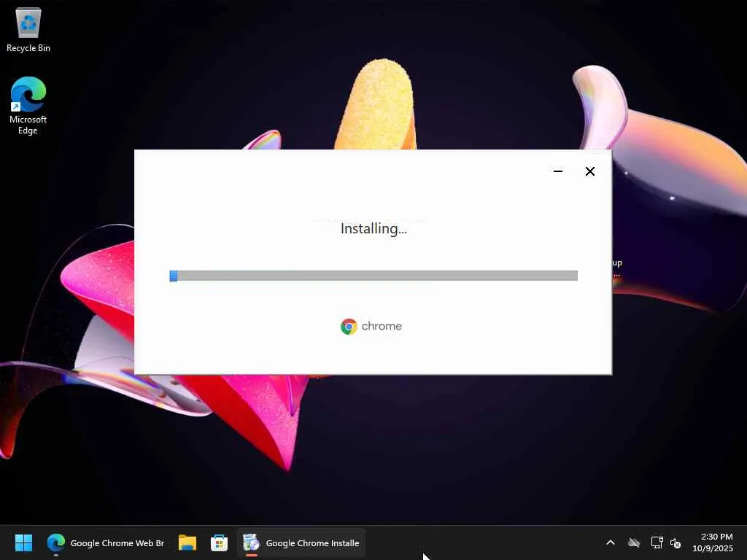747x560 pixels.
Task: Click the installing progress bar
Action: point(373,276)
